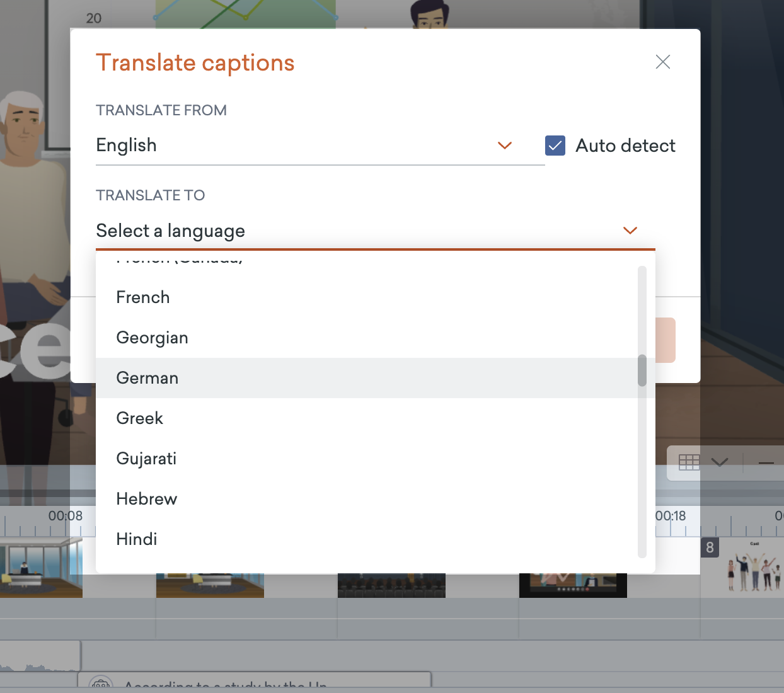Image resolution: width=784 pixels, height=693 pixels.
Task: Close the Translate captions dialog
Action: [662, 62]
